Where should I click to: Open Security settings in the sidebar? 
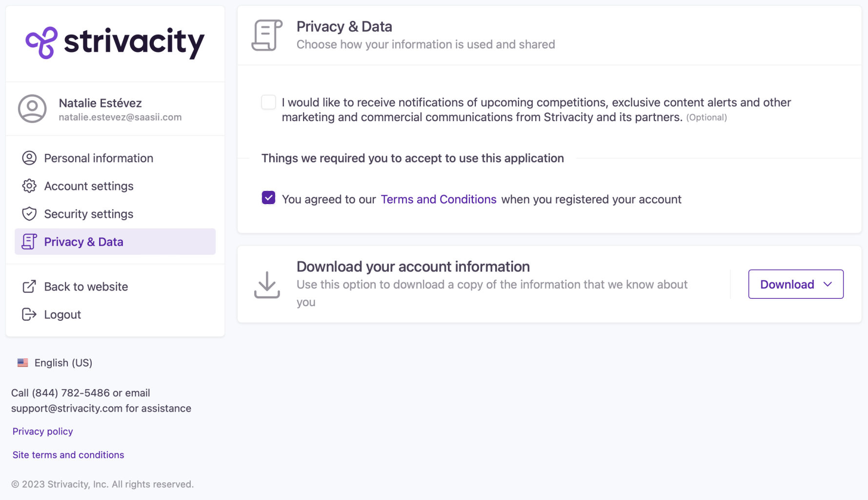[x=89, y=214]
